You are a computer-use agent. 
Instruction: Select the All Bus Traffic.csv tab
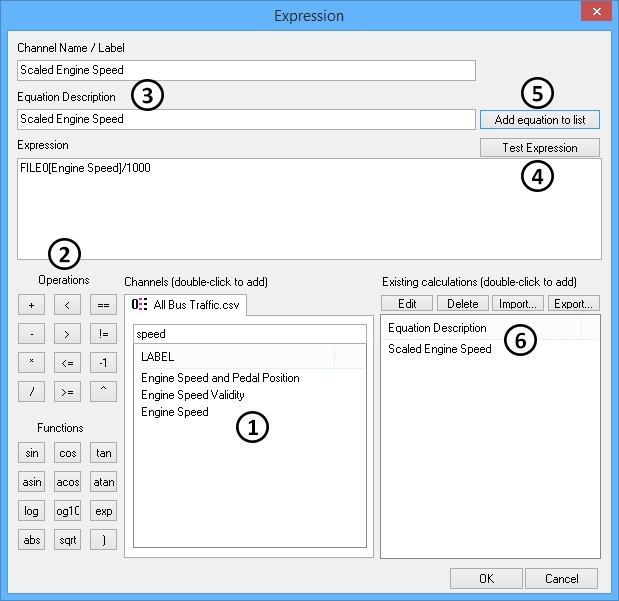pos(187,304)
